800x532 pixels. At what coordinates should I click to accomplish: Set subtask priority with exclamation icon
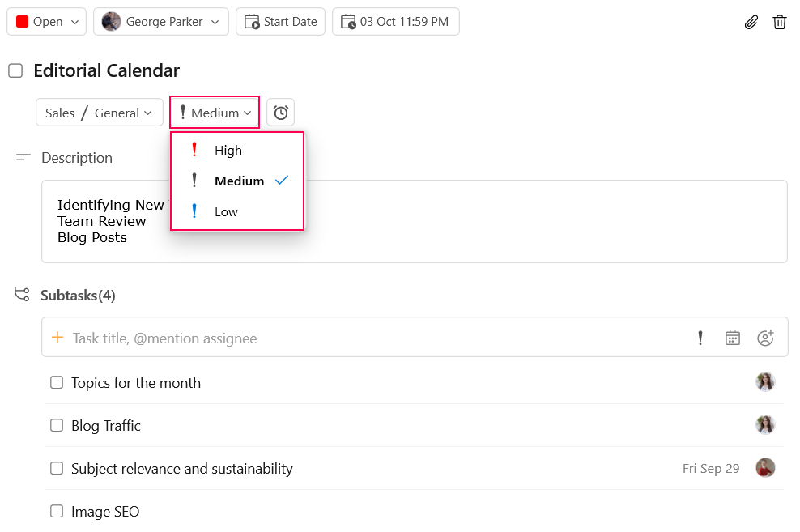tap(700, 338)
